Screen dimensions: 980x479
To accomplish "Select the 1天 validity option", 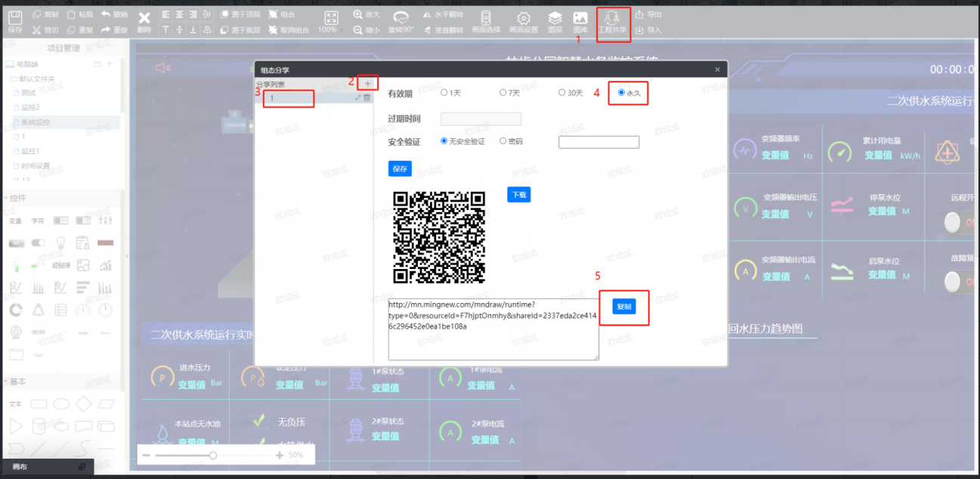I will pyautogui.click(x=451, y=93).
